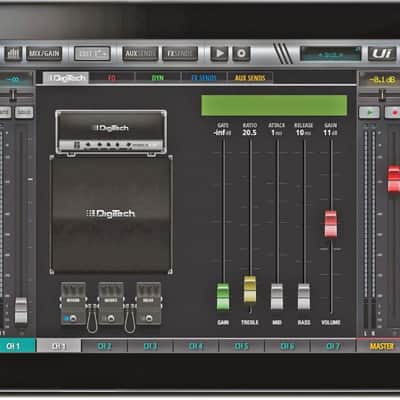
Task: Select the CH 3 channel tab
Action: point(150,346)
